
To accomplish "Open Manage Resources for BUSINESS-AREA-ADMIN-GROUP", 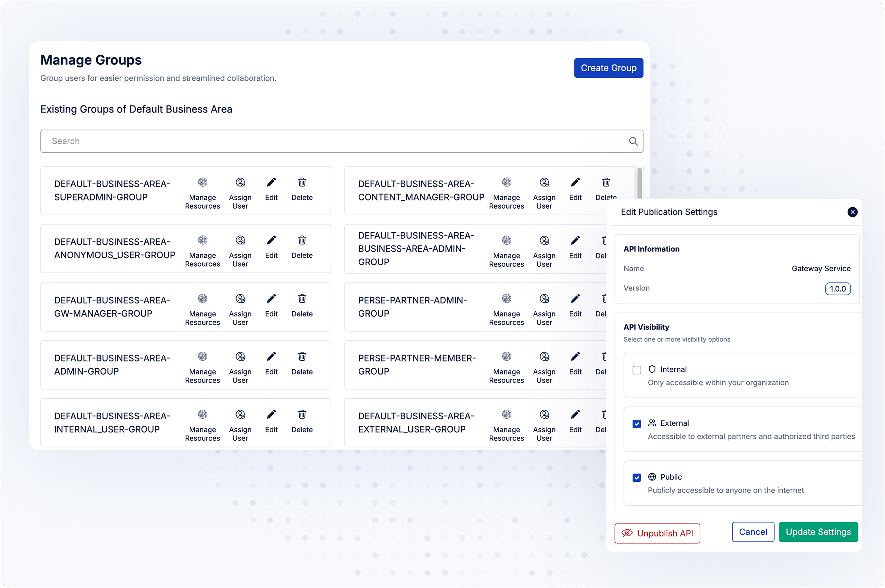I will 506,241.
